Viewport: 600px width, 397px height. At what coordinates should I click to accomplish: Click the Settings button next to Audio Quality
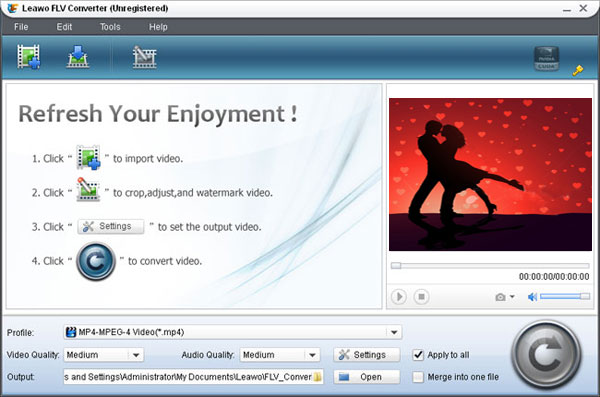click(x=367, y=355)
